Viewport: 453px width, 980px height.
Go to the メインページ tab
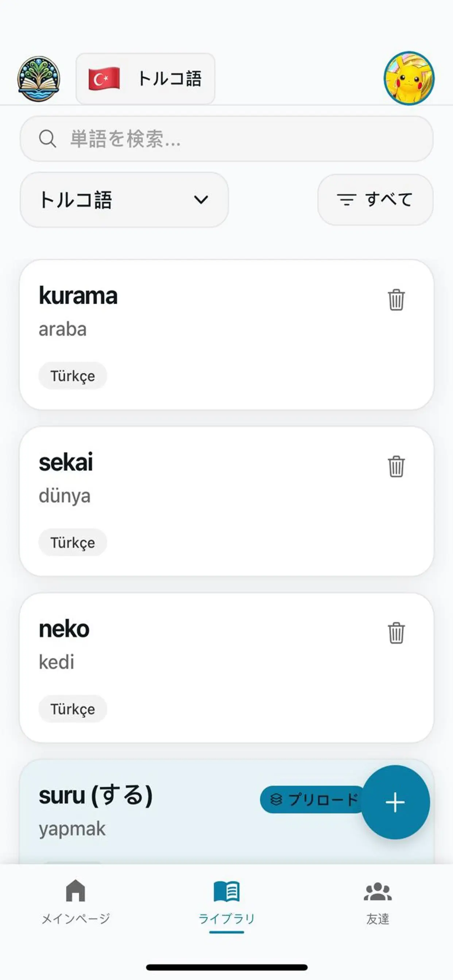pyautogui.click(x=75, y=902)
